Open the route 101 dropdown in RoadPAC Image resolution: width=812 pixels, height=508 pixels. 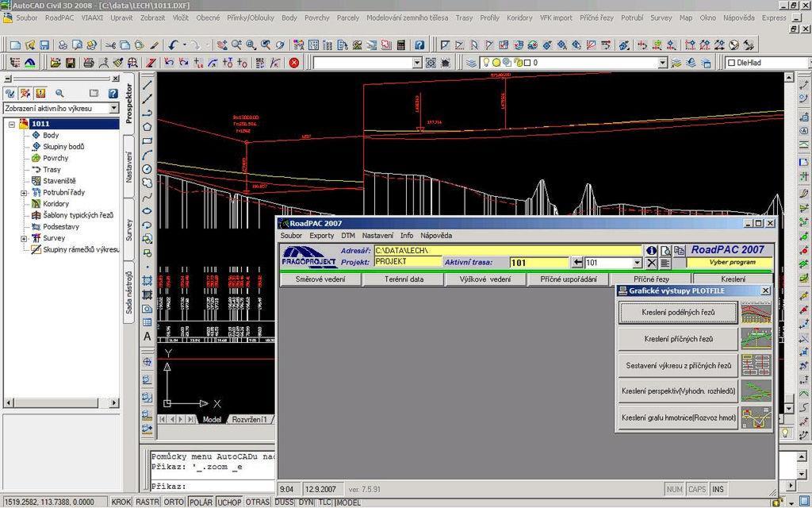coord(638,263)
